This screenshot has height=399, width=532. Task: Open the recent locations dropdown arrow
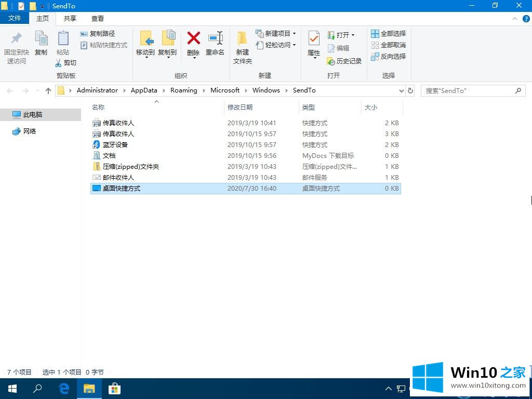click(37, 91)
